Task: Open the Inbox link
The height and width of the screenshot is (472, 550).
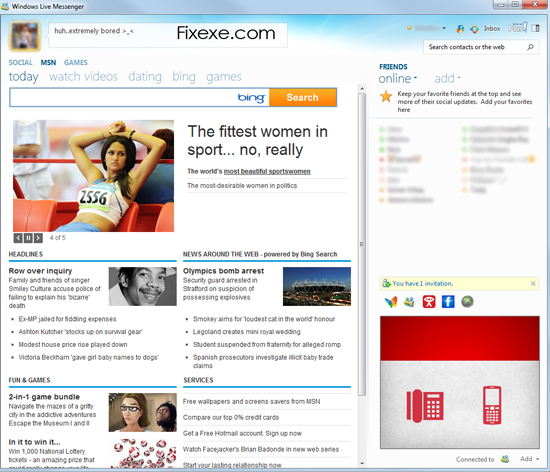Action: [x=492, y=28]
